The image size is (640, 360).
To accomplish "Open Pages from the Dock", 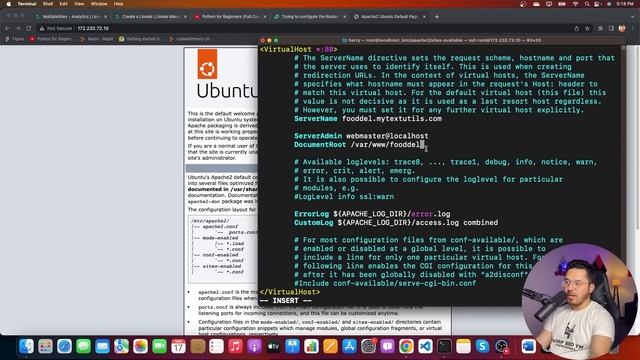I will (330, 347).
